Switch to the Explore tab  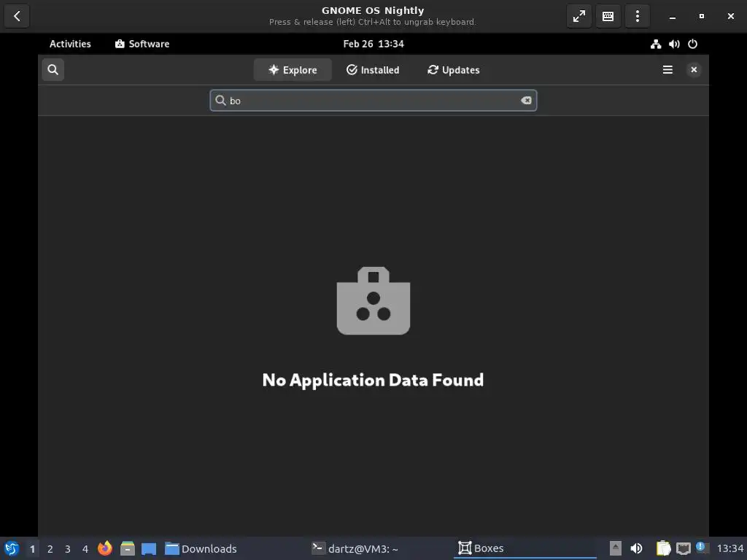pos(293,69)
